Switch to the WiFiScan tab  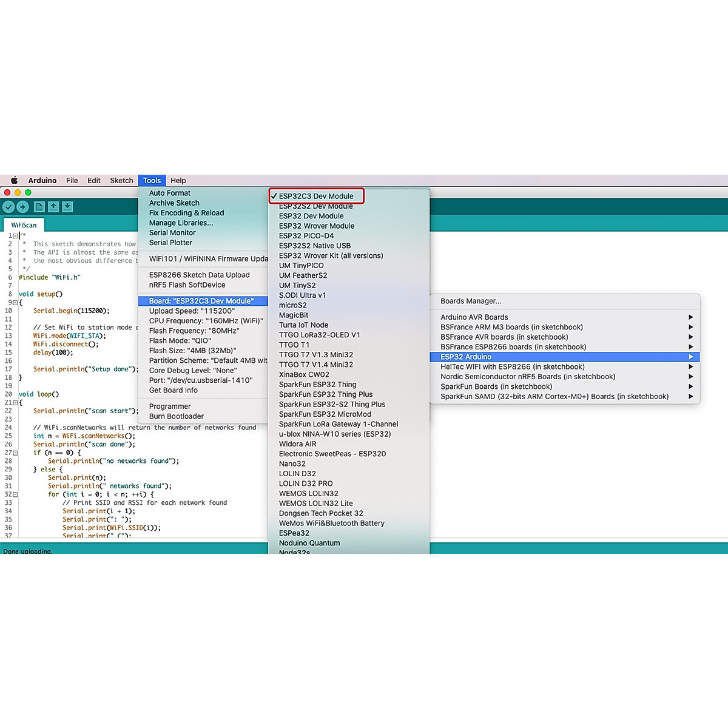coord(24,225)
